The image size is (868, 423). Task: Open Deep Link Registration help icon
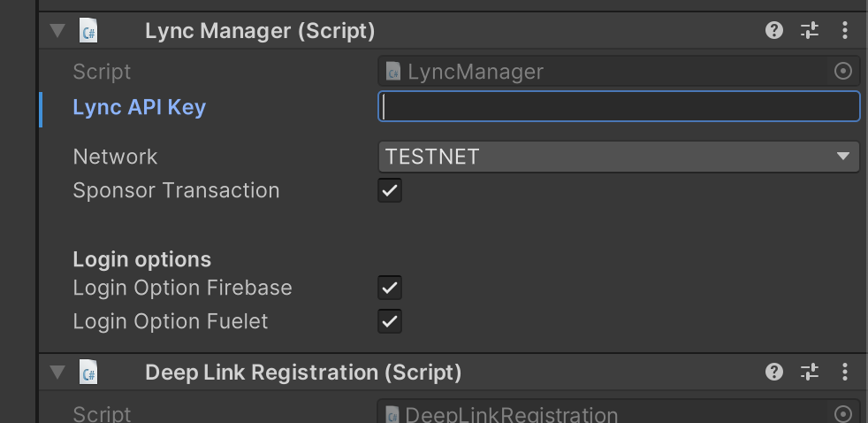[774, 372]
